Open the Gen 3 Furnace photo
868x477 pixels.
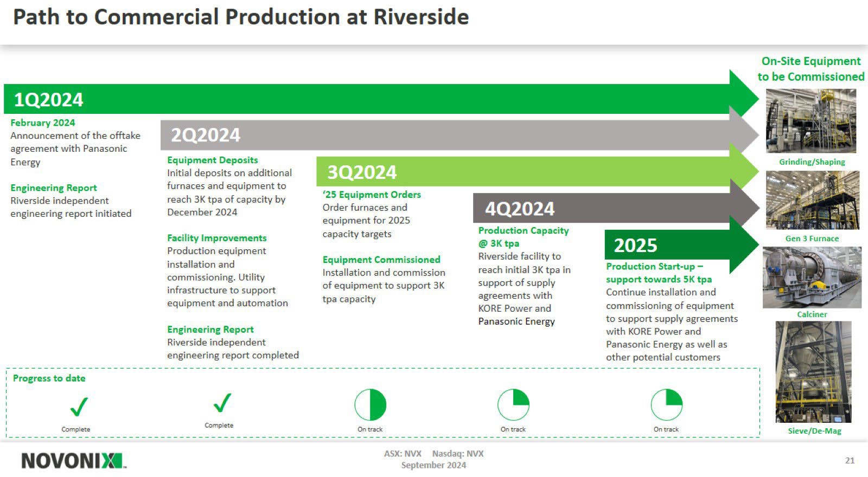point(813,200)
